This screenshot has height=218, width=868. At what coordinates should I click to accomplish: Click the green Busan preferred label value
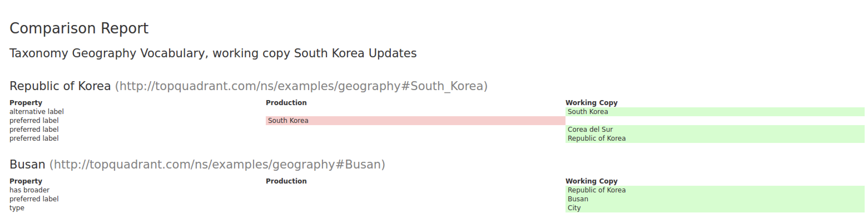click(x=577, y=199)
